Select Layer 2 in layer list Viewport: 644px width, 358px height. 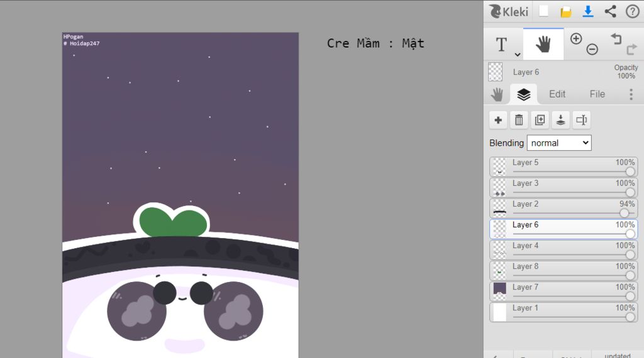pos(563,209)
